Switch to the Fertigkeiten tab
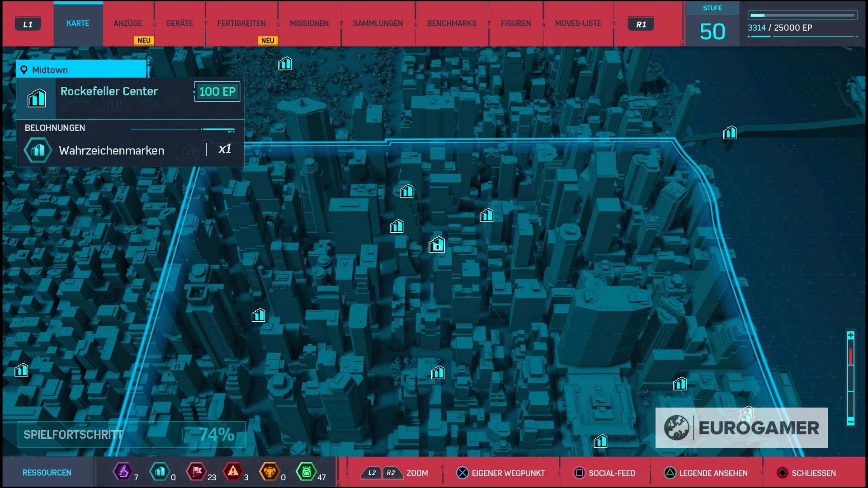Image resolution: width=868 pixels, height=488 pixels. click(x=241, y=23)
